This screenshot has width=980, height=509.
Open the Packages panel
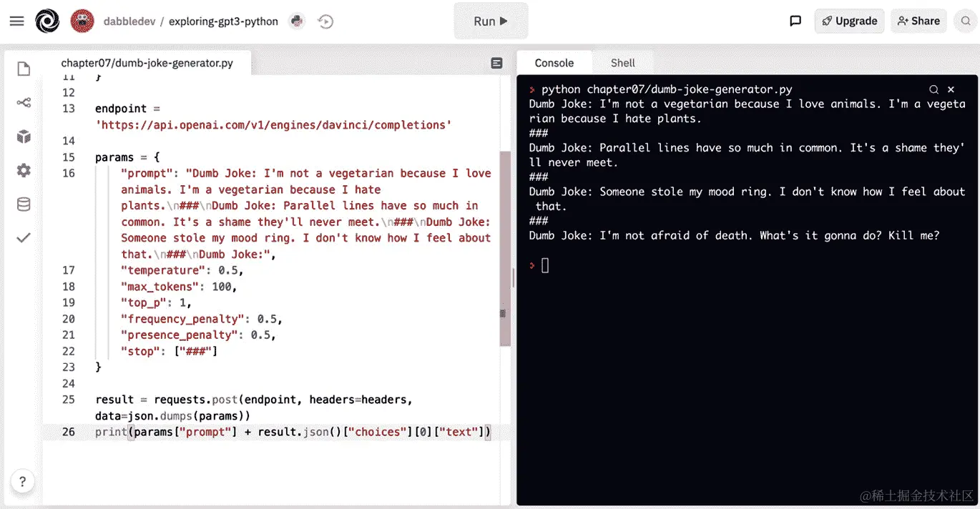(x=23, y=137)
